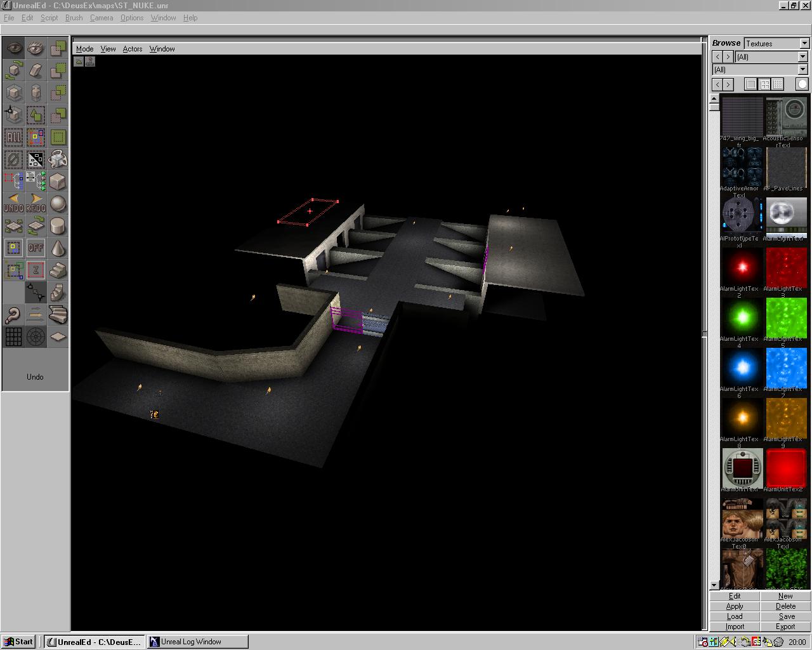Toggle the camera speed arrows icon
The image size is (812, 650).
(36, 314)
